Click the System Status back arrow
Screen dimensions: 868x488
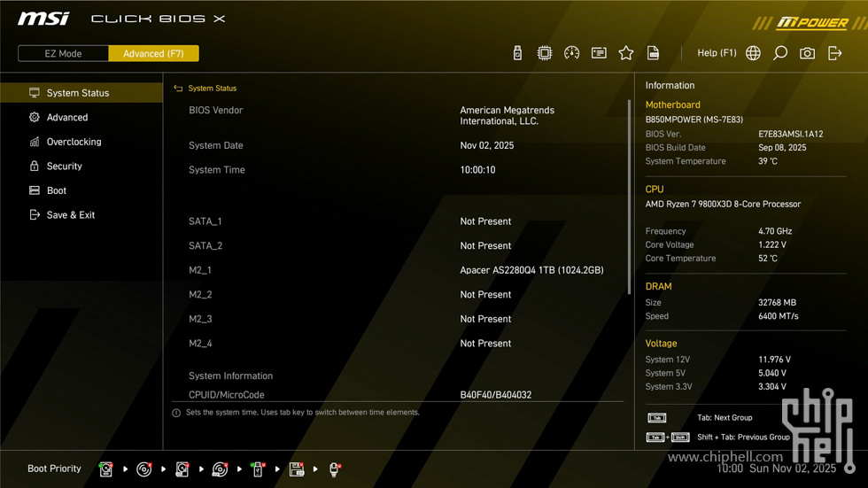coord(178,89)
